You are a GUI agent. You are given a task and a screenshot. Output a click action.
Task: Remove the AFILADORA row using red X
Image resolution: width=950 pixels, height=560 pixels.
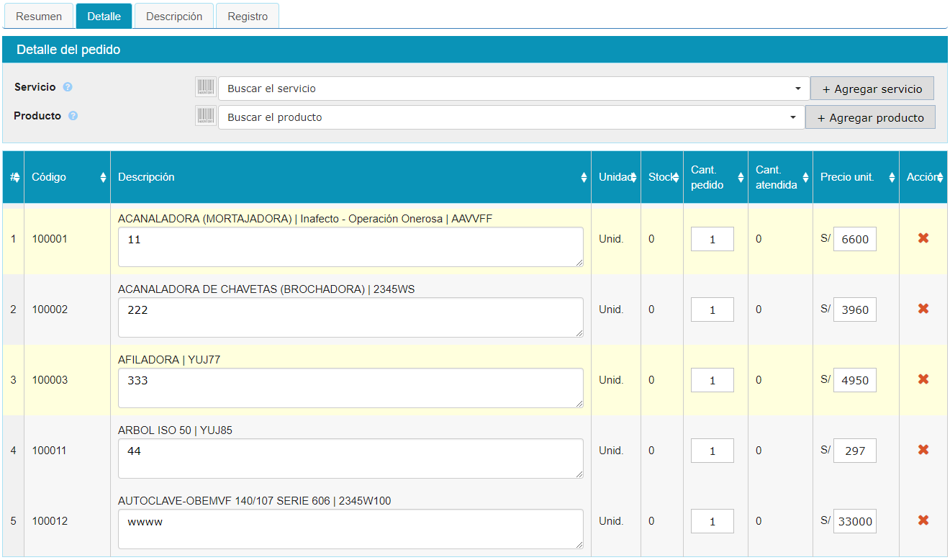click(923, 379)
